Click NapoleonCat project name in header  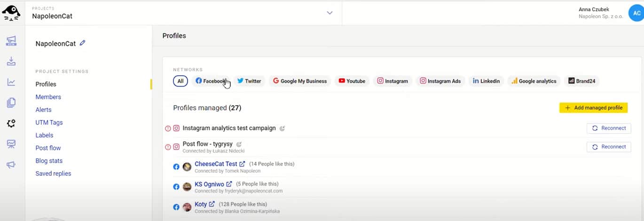(52, 16)
